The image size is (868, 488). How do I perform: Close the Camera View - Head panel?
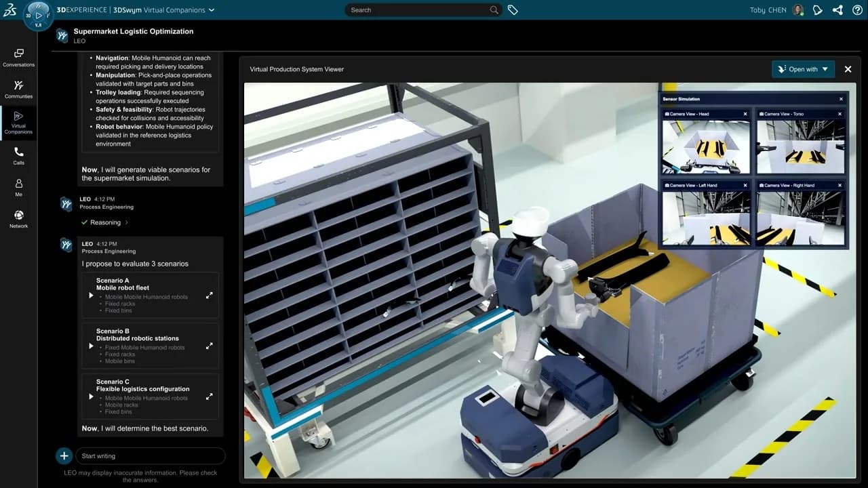(x=745, y=114)
